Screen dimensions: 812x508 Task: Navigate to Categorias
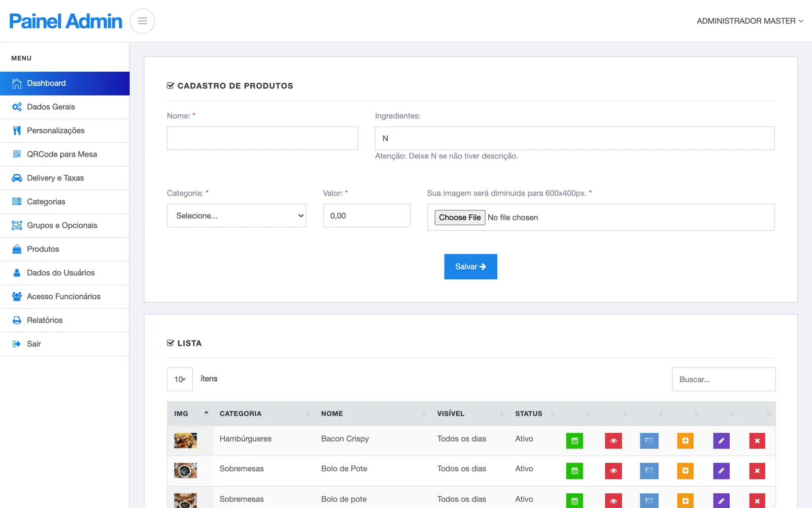[64, 202]
